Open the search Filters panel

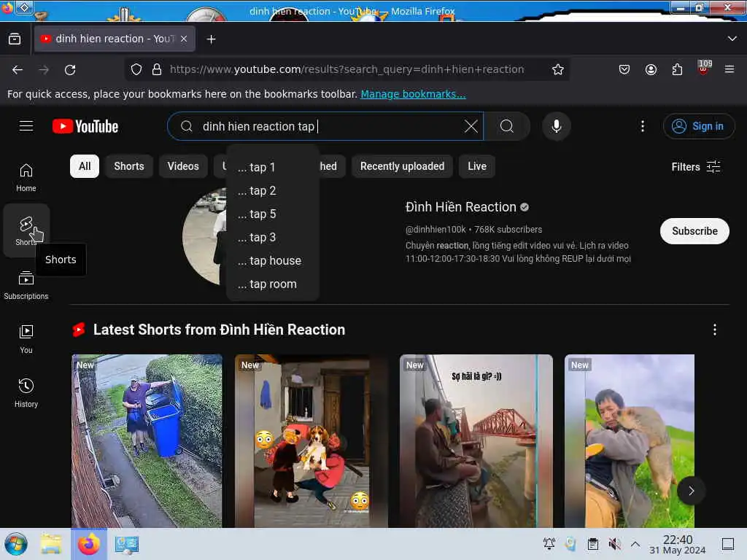[x=695, y=167]
